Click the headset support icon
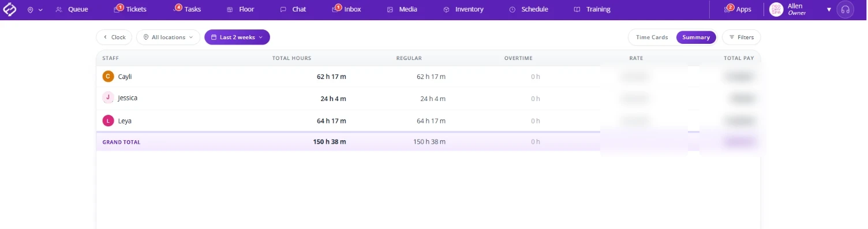This screenshot has height=229, width=868. coord(845,10)
